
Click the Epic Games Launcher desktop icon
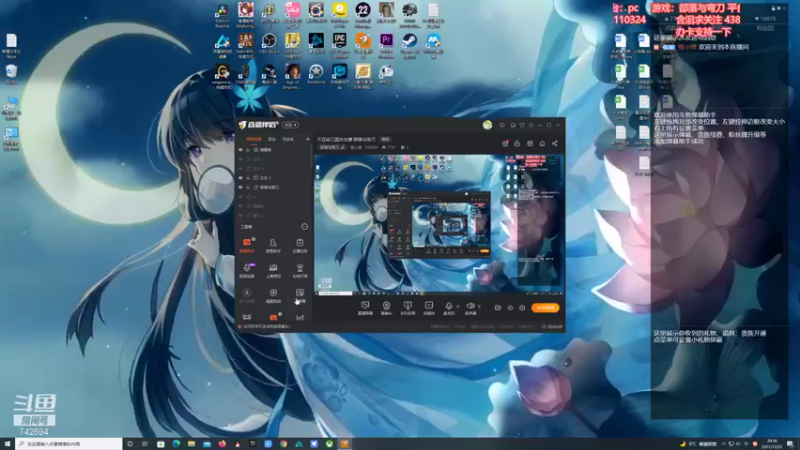339,45
